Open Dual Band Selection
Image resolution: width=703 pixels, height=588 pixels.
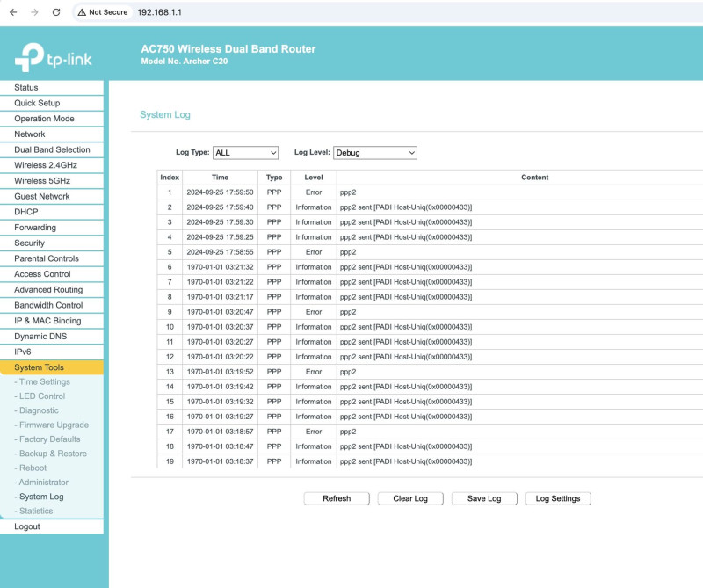pyautogui.click(x=52, y=149)
